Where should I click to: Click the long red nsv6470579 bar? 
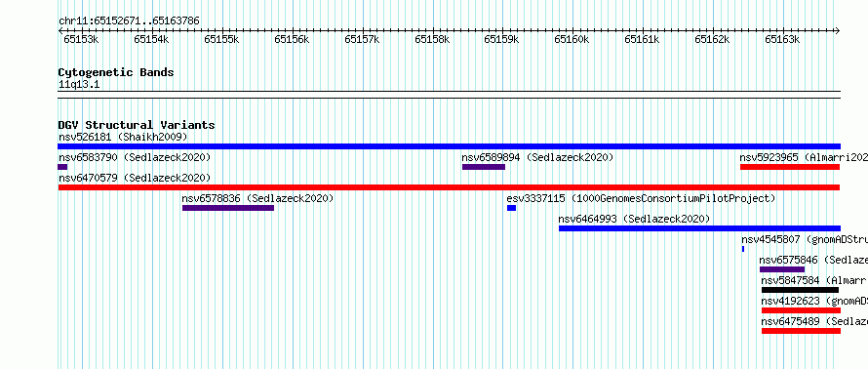449,187
